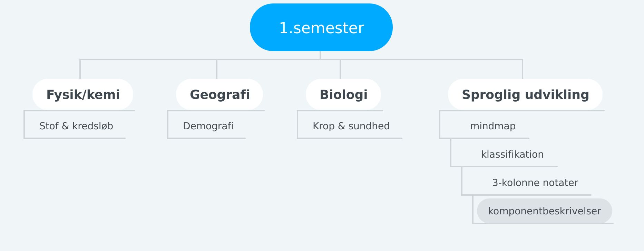Select the Sproglig udvikling node
644x251 pixels.
point(525,94)
